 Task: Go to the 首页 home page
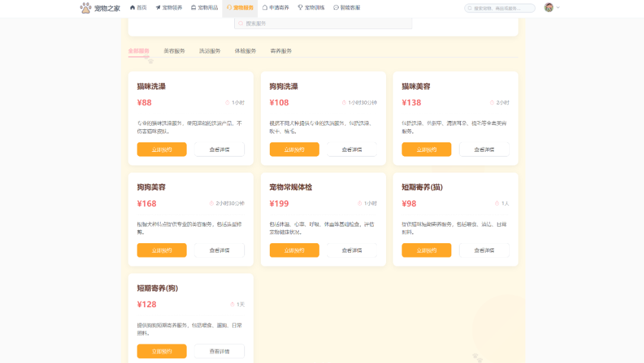click(138, 8)
